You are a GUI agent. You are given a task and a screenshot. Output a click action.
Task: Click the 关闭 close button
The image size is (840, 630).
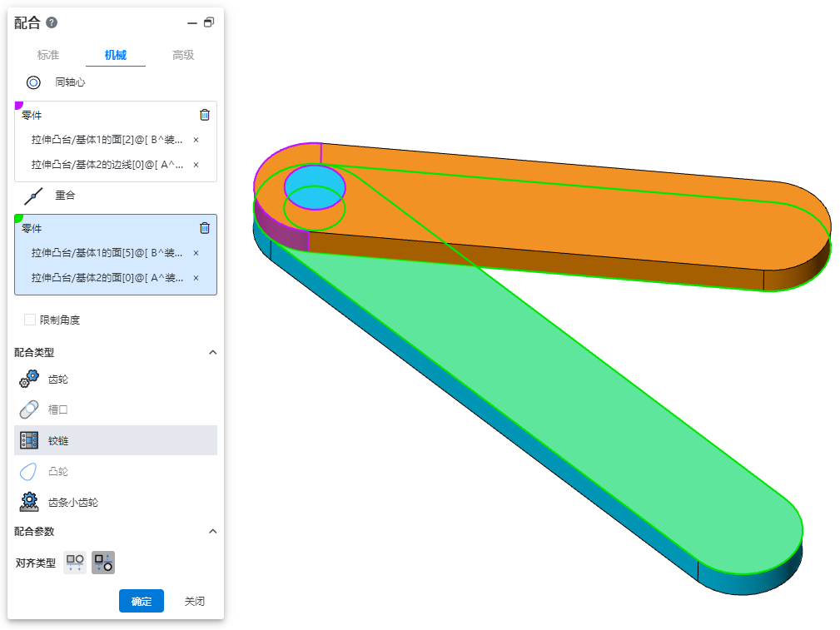coord(195,601)
